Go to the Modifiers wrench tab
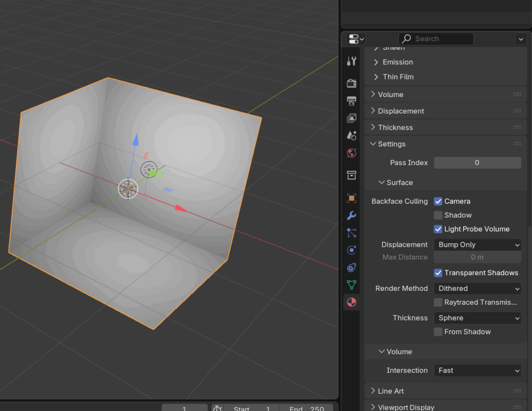The width and height of the screenshot is (532, 411). [x=352, y=216]
